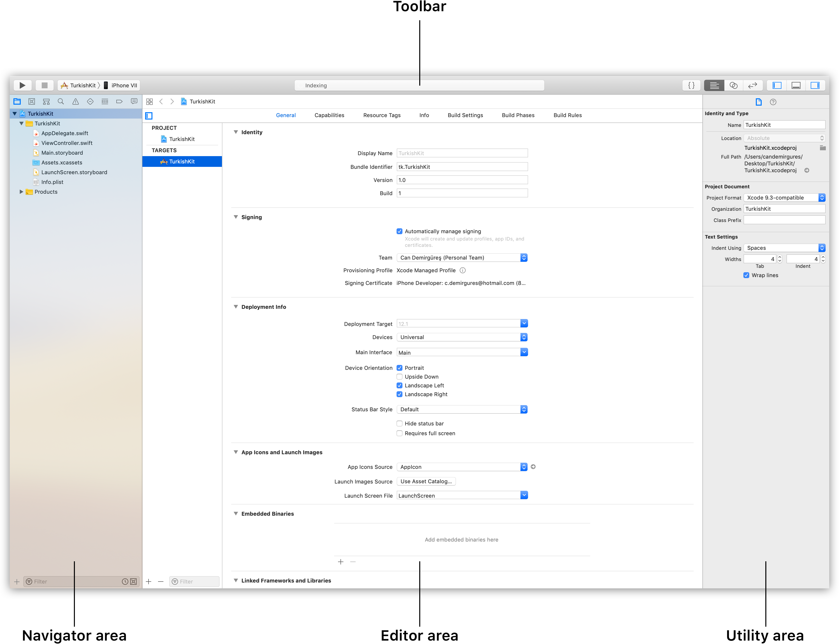Click Use Asset Catalog button
This screenshot has height=644, width=839.
click(426, 482)
